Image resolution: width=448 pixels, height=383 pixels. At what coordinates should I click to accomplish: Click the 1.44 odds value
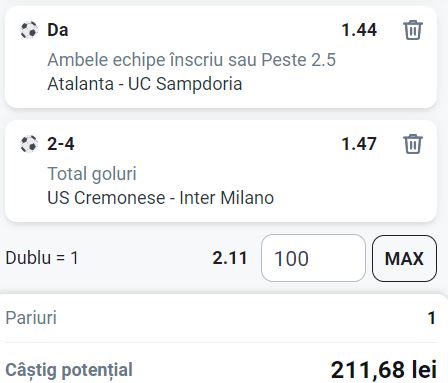359,30
